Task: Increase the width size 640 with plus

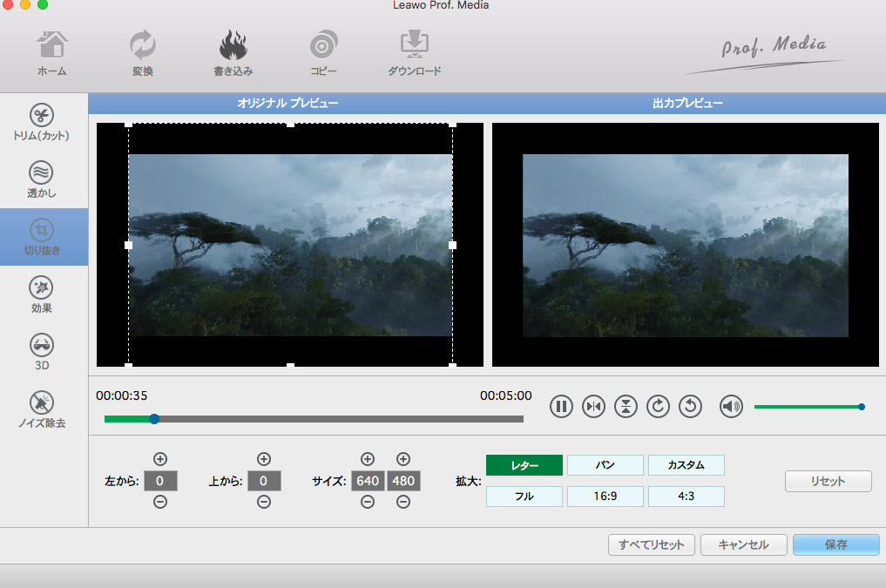Action: (368, 459)
